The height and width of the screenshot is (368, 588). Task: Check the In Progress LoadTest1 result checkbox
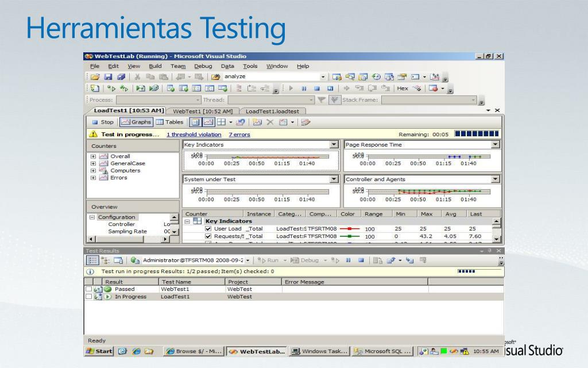pos(88,297)
